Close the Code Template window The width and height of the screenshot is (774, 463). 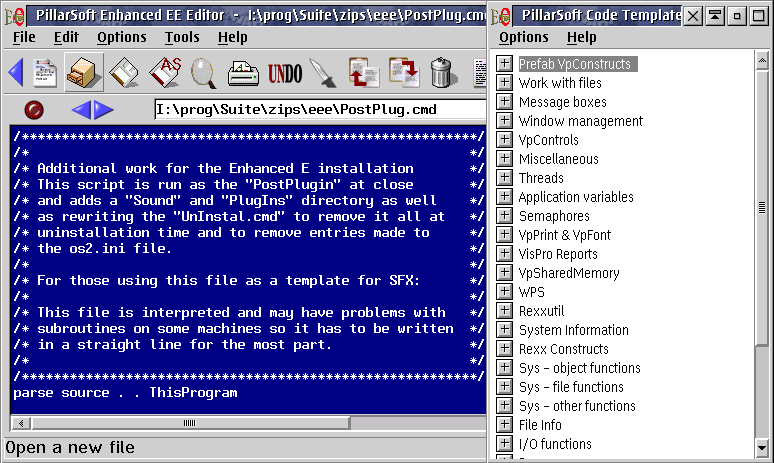coord(693,16)
